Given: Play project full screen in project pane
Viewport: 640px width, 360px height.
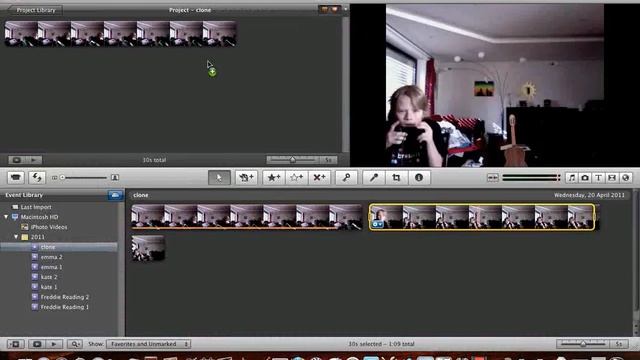Looking at the screenshot, I should [17, 160].
